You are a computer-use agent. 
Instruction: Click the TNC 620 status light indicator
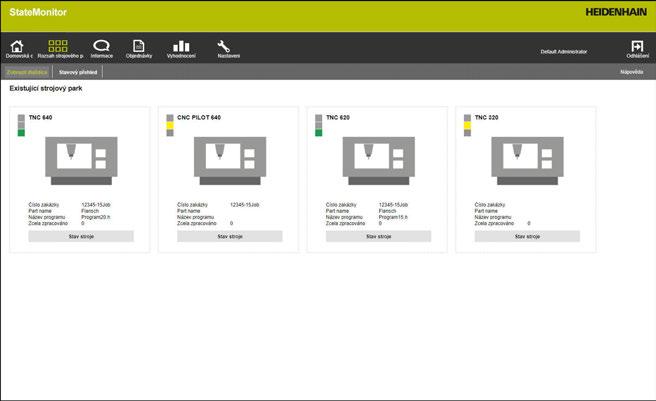(318, 125)
